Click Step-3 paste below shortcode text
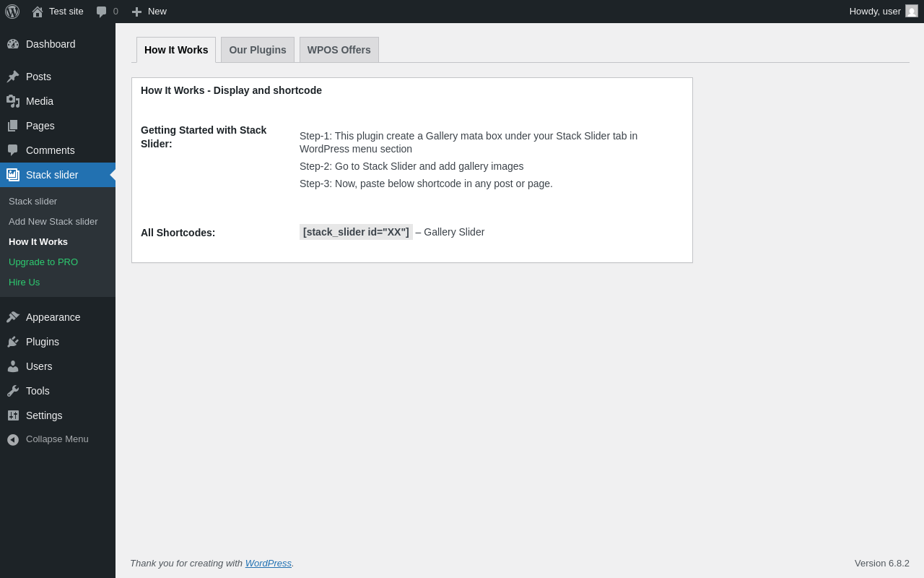Viewport: 924px width, 578px height. pyautogui.click(x=426, y=184)
